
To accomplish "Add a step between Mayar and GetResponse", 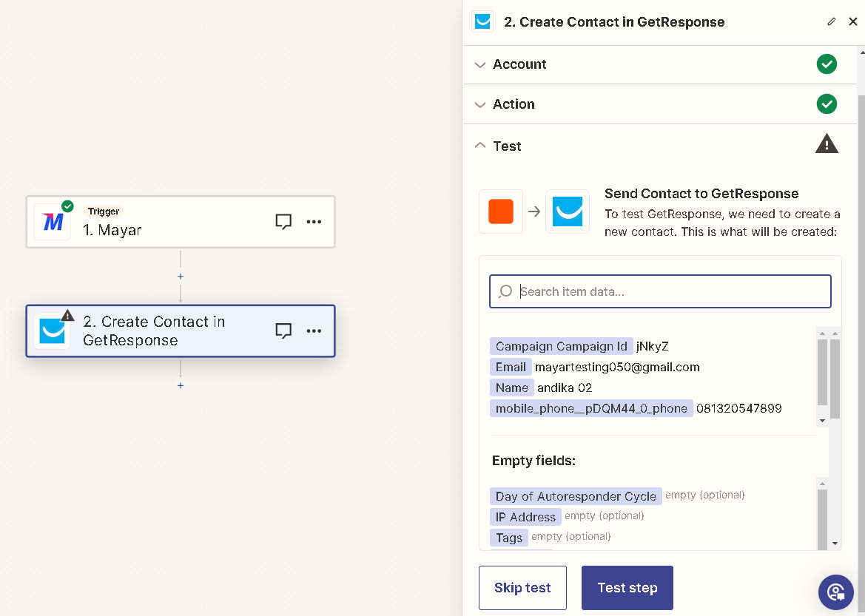I will (x=181, y=277).
